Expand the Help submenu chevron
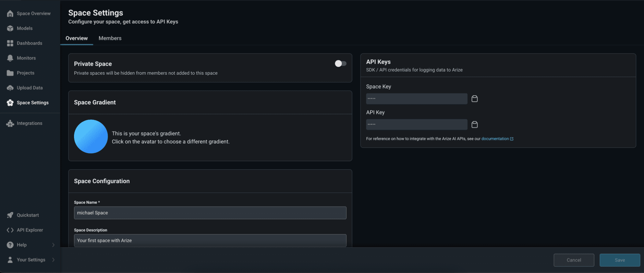Image resolution: width=644 pixels, height=273 pixels. coord(53,245)
